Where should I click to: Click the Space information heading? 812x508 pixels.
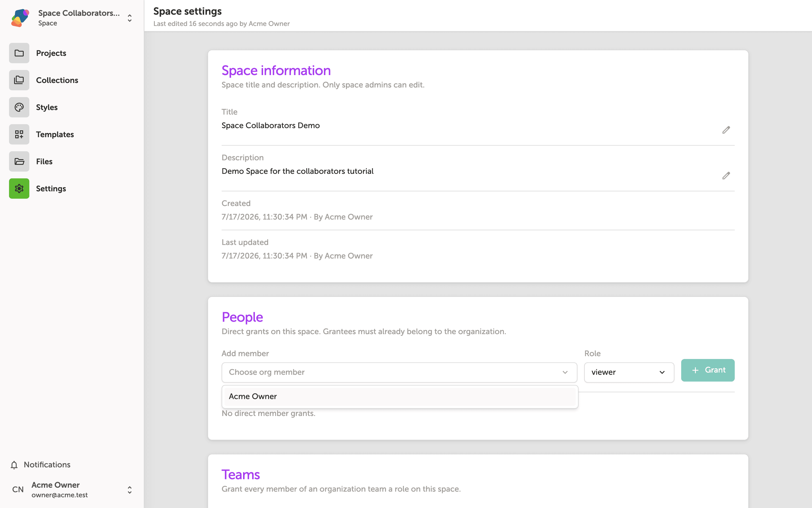click(x=276, y=71)
